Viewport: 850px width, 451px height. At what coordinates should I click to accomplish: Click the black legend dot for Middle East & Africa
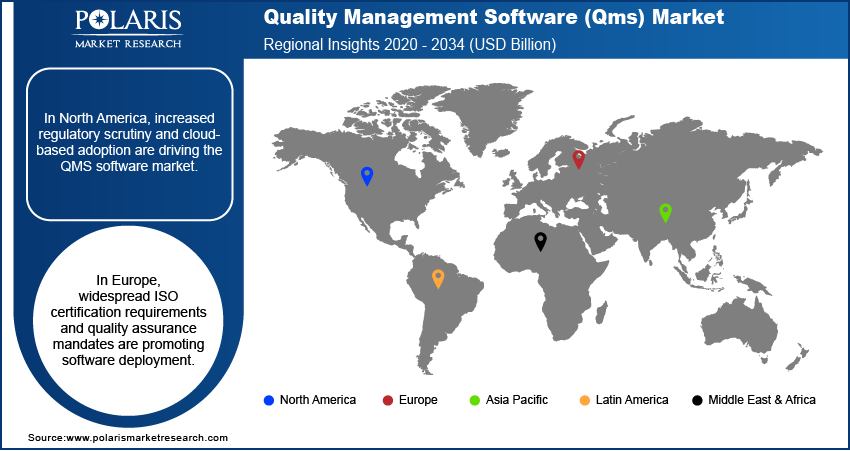coord(696,400)
